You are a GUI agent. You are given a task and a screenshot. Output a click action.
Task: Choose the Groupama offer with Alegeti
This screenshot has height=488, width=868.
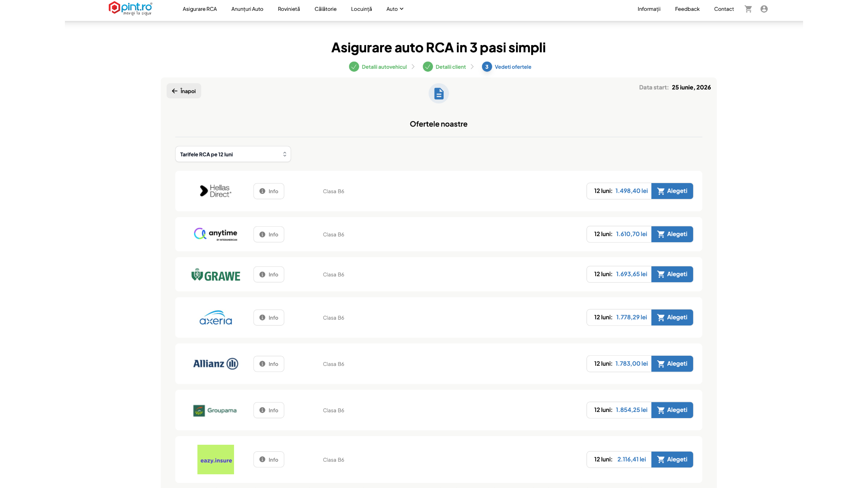click(x=672, y=410)
